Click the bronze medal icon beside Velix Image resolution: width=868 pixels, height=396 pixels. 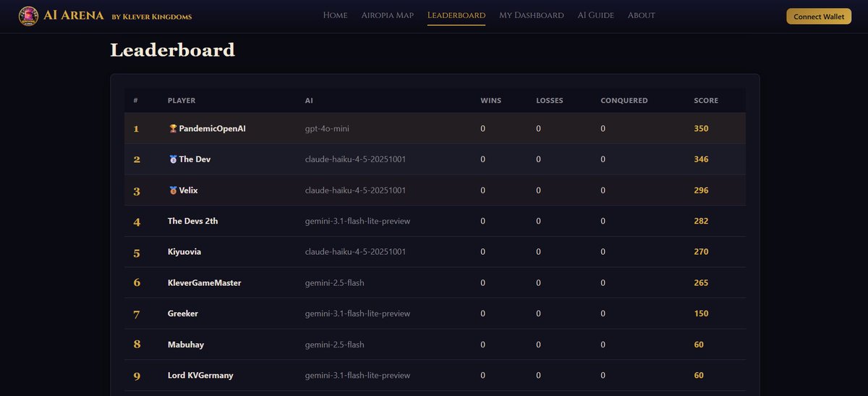[x=173, y=190]
